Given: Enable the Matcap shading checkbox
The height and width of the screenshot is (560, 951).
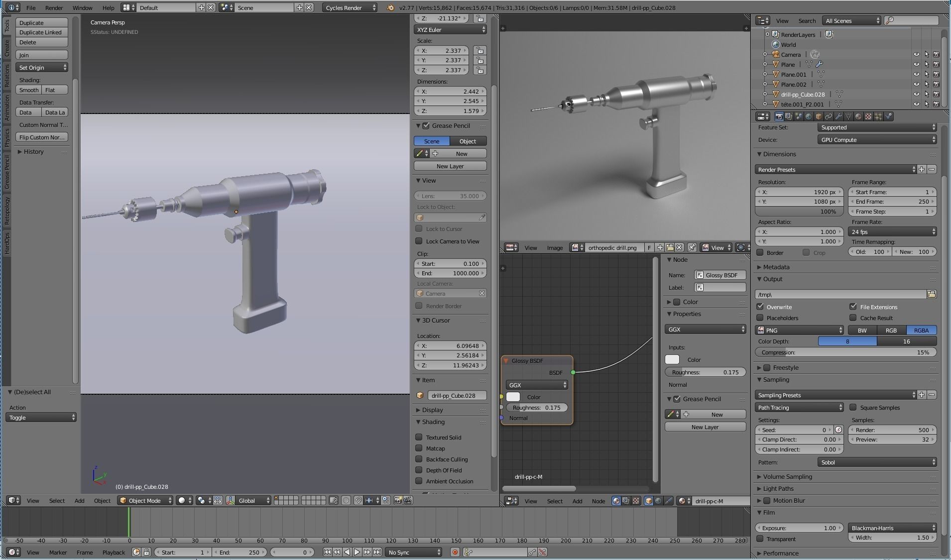Looking at the screenshot, I should coord(419,448).
